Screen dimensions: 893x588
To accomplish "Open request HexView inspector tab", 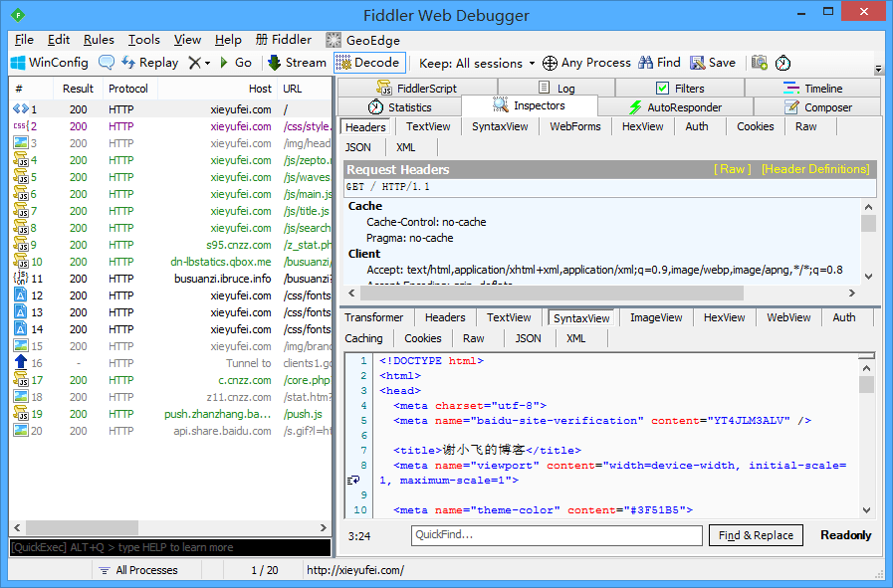I will tap(642, 126).
